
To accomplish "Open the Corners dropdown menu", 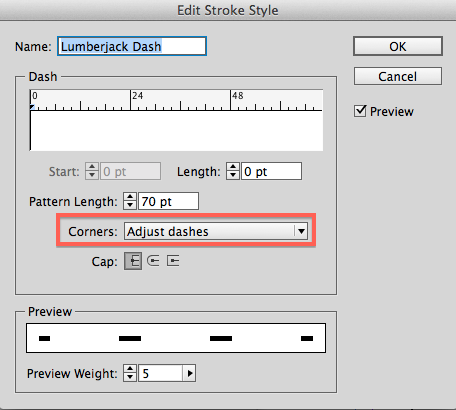I will click(216, 231).
